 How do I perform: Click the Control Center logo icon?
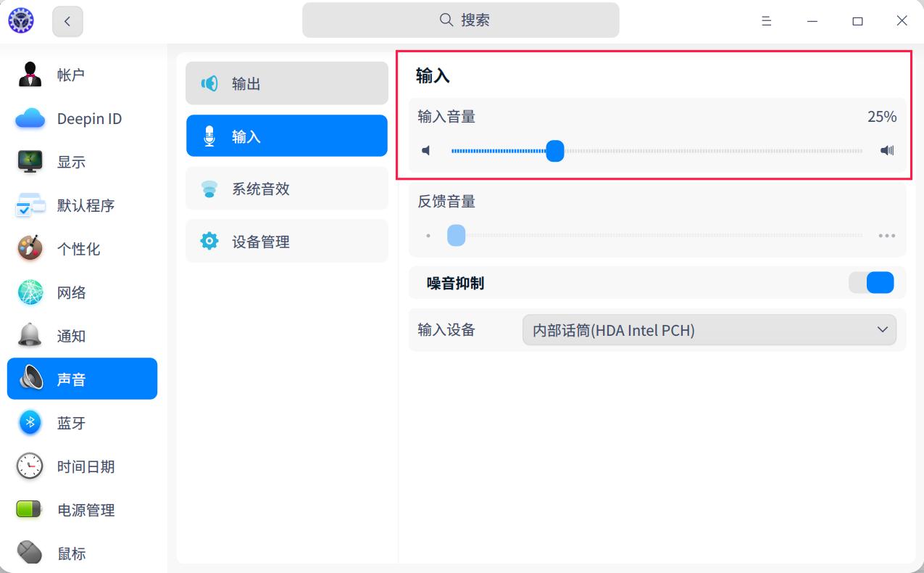click(21, 20)
